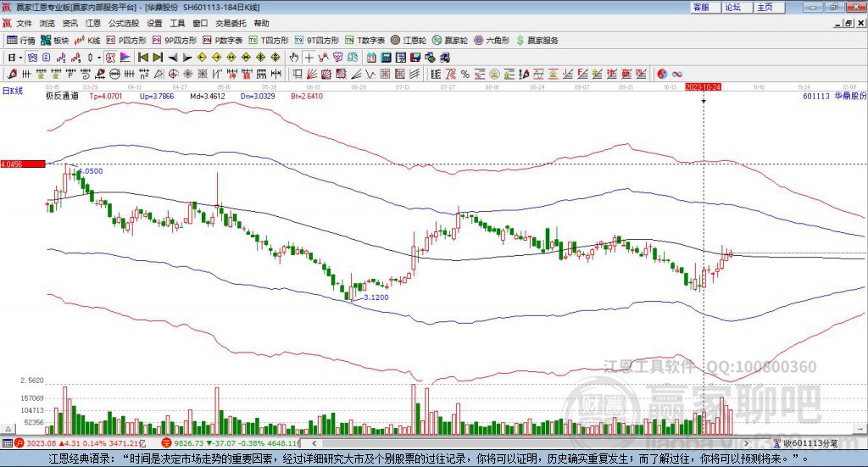Screen dimensions: 868x467
Task: Click the red 4.0456 price tag
Action: pos(23,164)
